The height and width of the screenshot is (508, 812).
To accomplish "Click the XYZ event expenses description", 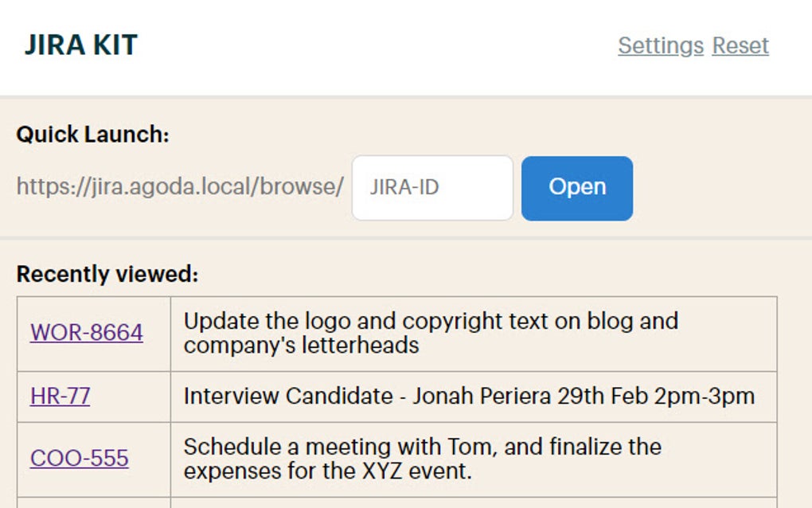I will tap(422, 458).
